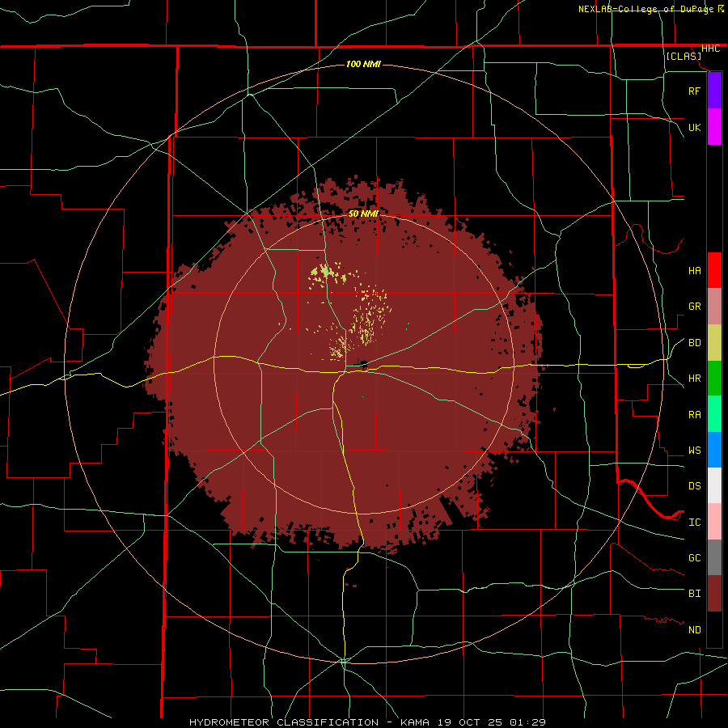Click the ND black legend swatch
This screenshot has height=728, width=728.
tap(714, 629)
